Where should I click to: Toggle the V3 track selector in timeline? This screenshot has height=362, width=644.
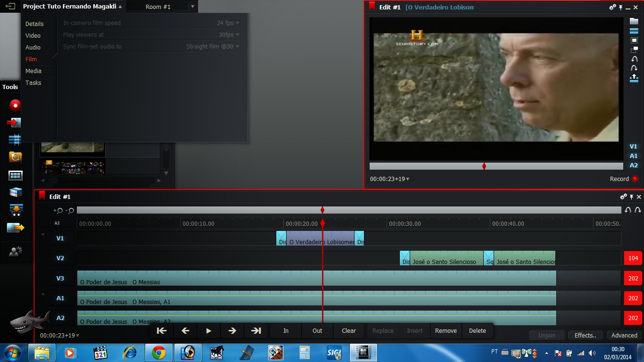click(60, 279)
